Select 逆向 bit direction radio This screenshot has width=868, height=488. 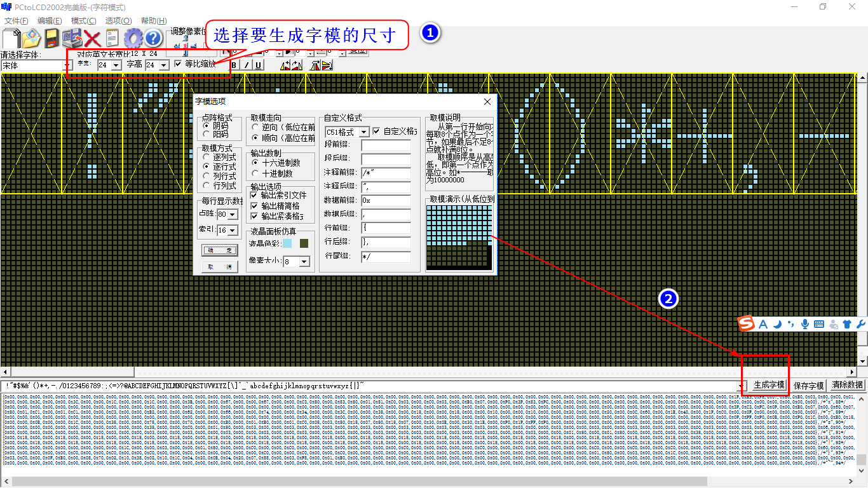(255, 128)
